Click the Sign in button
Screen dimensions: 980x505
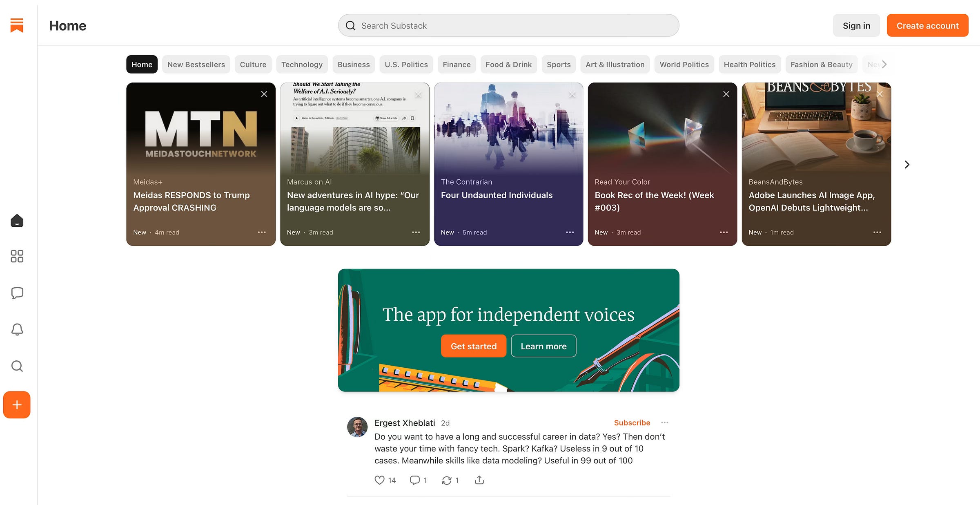[856, 25]
